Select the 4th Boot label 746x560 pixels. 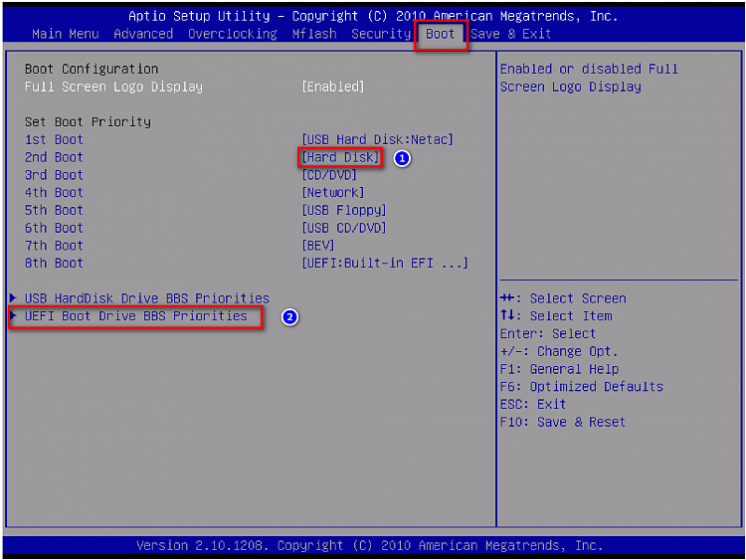[x=54, y=193]
